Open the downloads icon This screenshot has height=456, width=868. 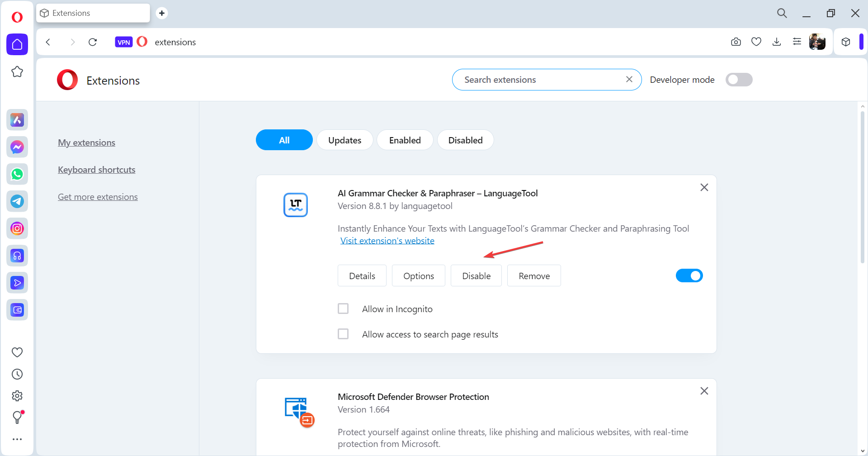pos(777,42)
